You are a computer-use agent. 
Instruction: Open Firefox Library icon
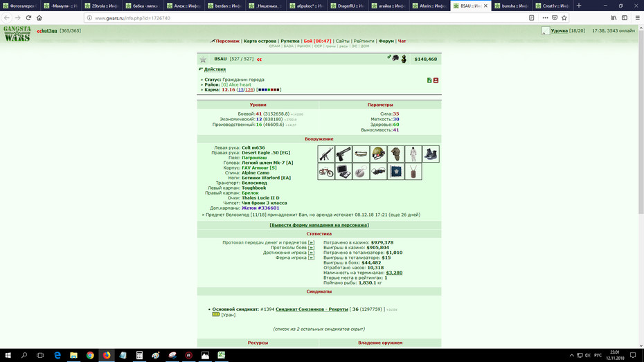tap(614, 17)
